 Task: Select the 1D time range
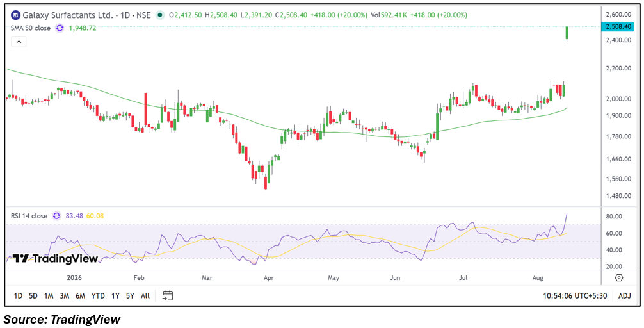pos(18,295)
